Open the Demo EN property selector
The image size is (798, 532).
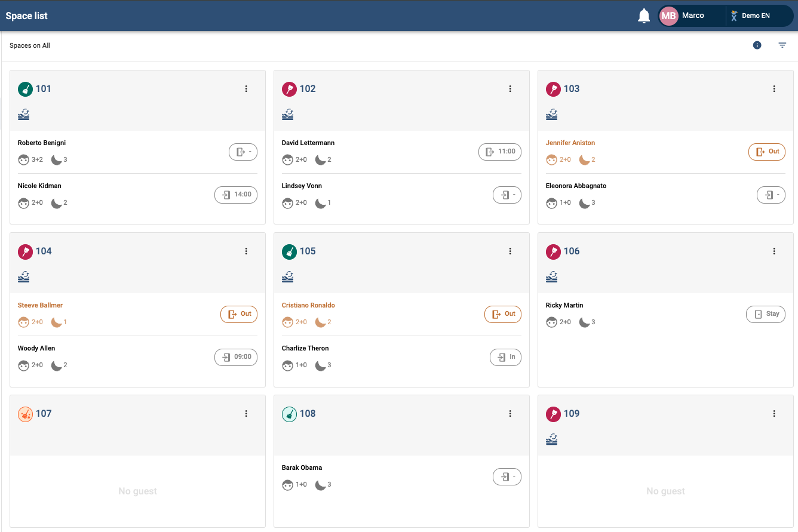click(x=756, y=16)
